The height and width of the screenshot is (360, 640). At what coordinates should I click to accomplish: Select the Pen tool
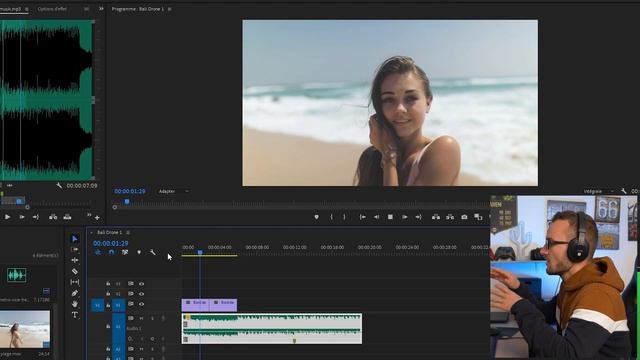click(x=75, y=293)
